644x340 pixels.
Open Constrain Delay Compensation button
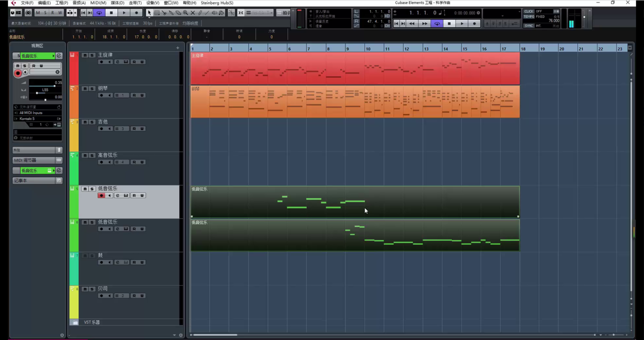click(x=28, y=13)
